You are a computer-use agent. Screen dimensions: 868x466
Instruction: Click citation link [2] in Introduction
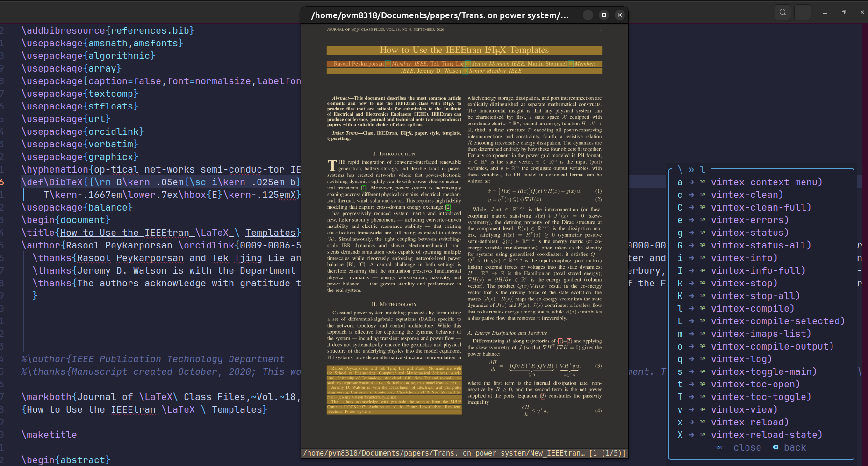click(448, 207)
